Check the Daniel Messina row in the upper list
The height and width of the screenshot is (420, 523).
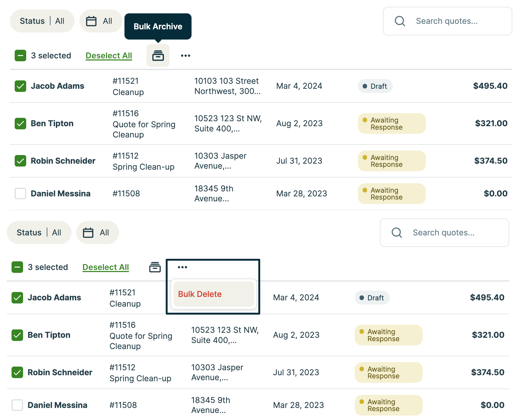tap(20, 194)
